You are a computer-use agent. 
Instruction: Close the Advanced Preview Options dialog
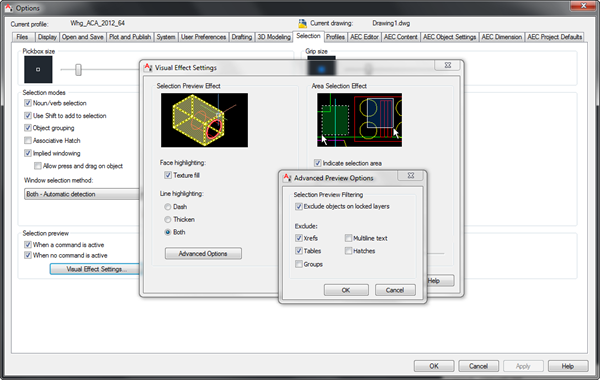tap(411, 175)
